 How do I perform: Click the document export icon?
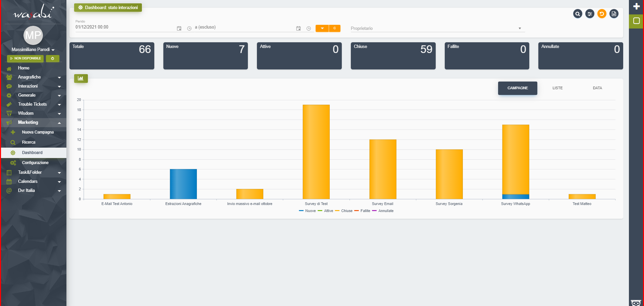[614, 14]
